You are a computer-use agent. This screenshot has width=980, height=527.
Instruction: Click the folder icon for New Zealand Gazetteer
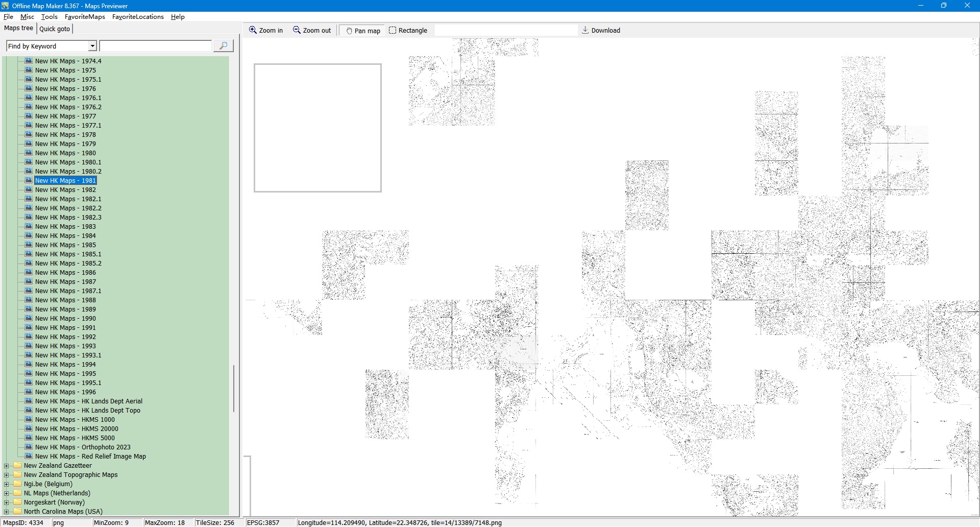(18, 465)
